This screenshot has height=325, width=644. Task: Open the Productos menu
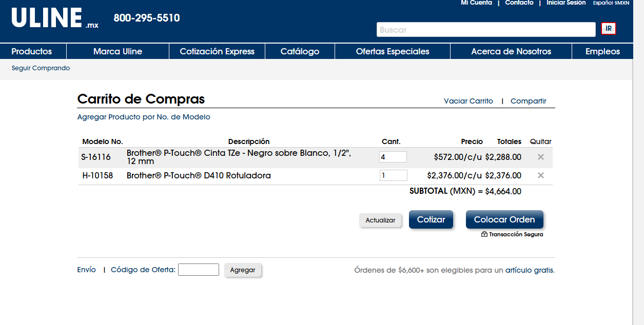[x=32, y=51]
